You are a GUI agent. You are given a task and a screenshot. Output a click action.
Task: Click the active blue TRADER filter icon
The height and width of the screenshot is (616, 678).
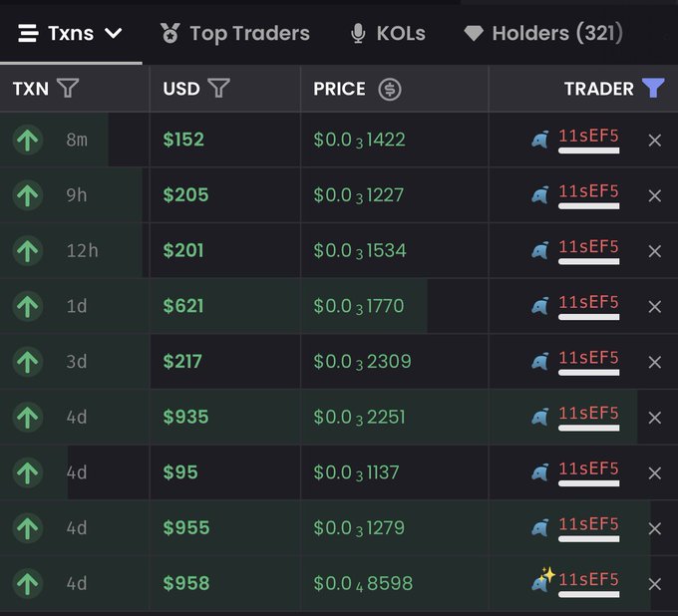(x=653, y=88)
